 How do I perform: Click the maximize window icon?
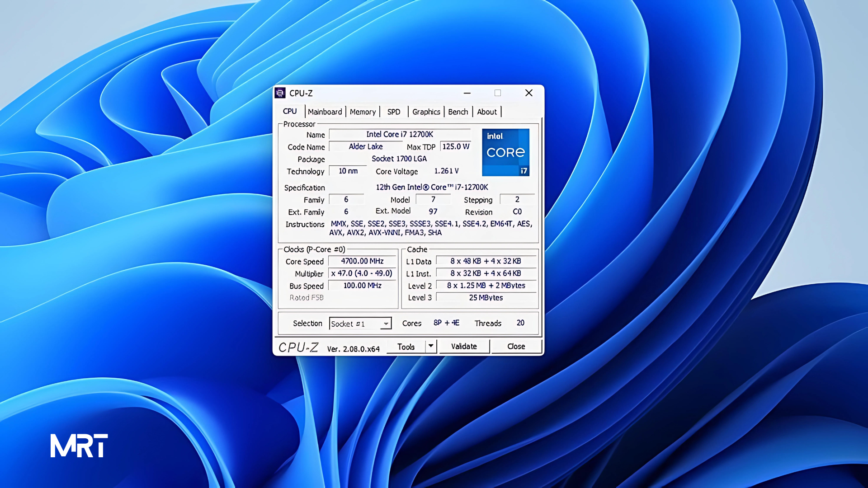(498, 93)
